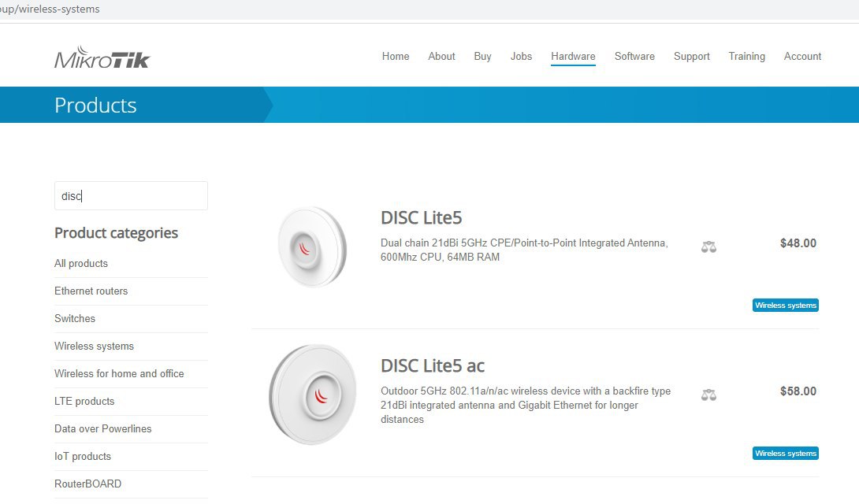Click the Product categories heading
Viewport: 859px width, 504px height.
pos(116,233)
